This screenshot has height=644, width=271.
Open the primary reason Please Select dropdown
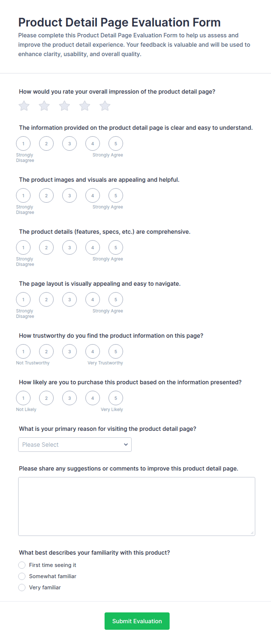75,445
